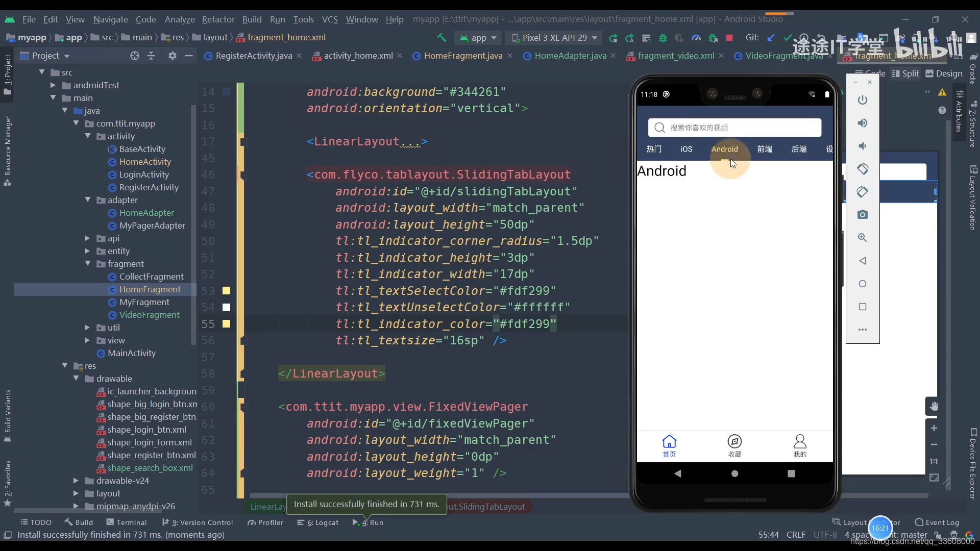Collapse the activity package
Image resolution: width=980 pixels, height=551 pixels.
(88, 136)
